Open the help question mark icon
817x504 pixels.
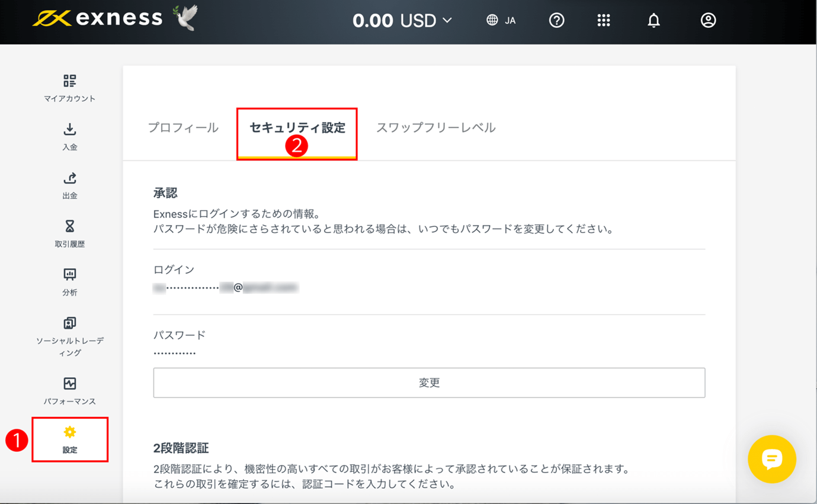[556, 21]
